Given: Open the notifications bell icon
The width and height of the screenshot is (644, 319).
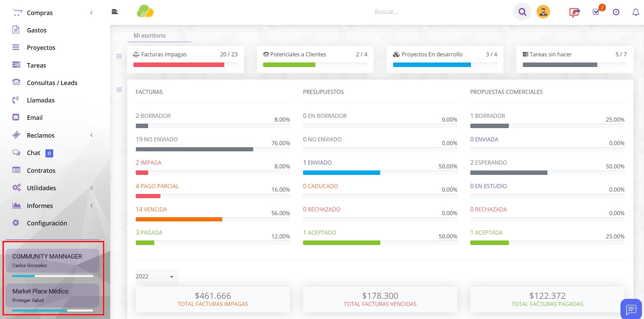Looking at the screenshot, I should click(635, 12).
